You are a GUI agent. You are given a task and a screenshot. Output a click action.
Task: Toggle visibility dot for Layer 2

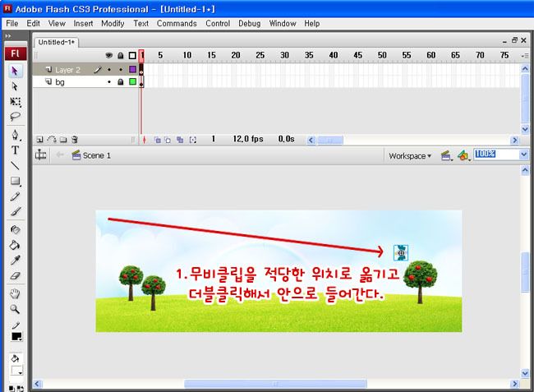coord(109,70)
